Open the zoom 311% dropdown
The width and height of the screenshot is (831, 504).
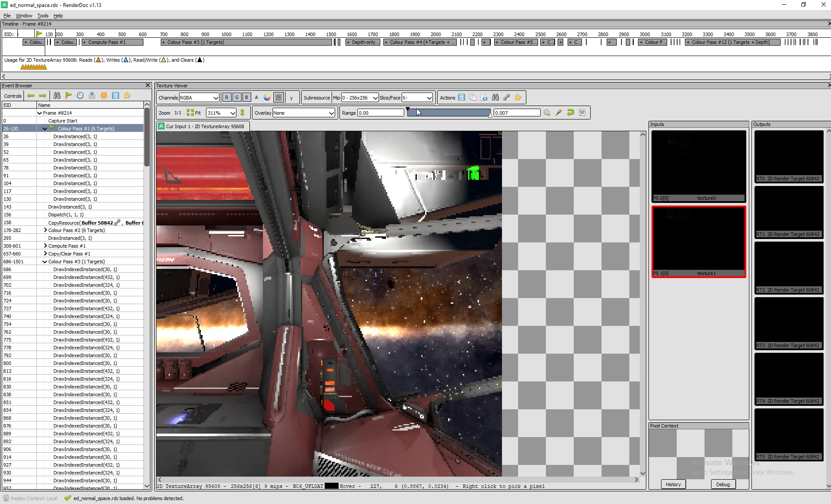point(221,113)
